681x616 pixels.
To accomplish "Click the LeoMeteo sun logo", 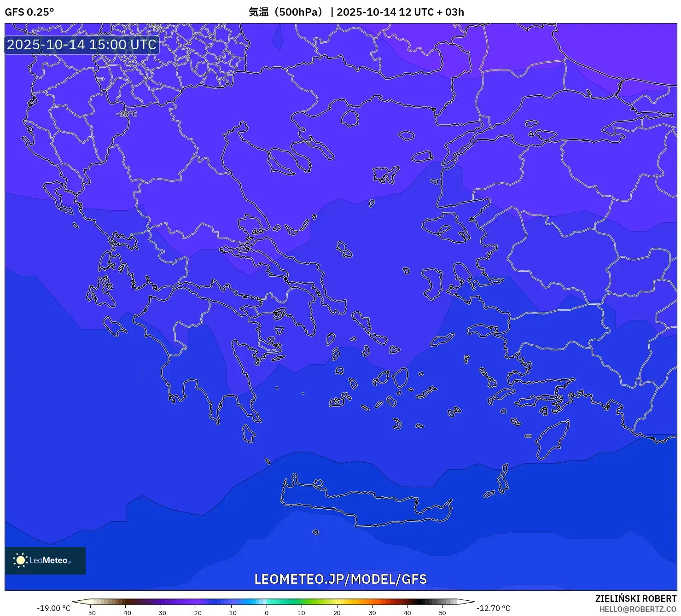I will (21, 560).
